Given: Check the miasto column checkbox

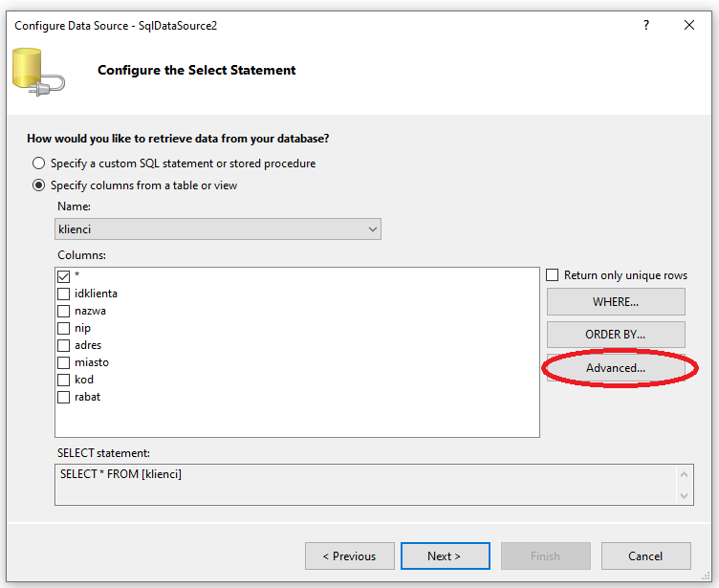Looking at the screenshot, I should click(x=64, y=362).
